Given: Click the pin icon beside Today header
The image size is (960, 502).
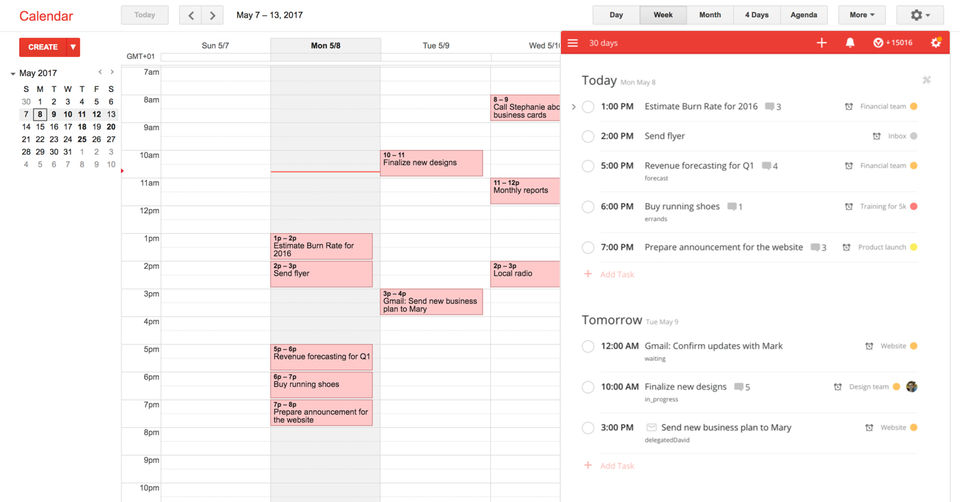Looking at the screenshot, I should tap(927, 80).
